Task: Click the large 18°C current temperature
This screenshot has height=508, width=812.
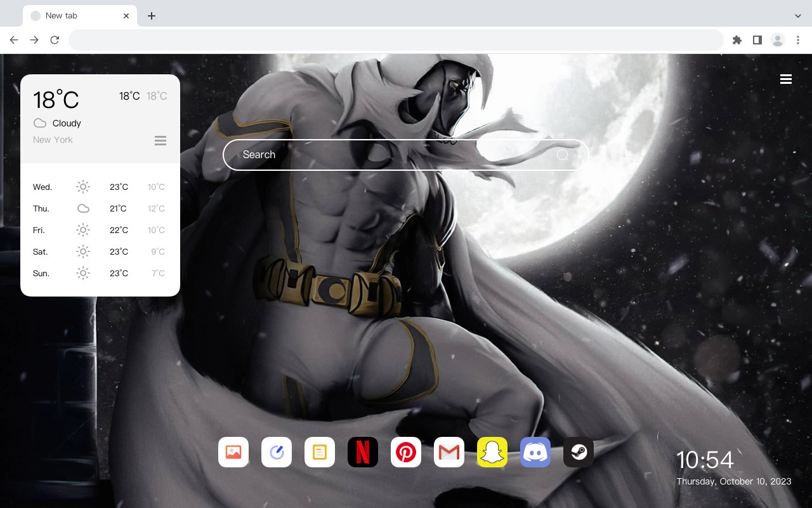Action: (56, 100)
